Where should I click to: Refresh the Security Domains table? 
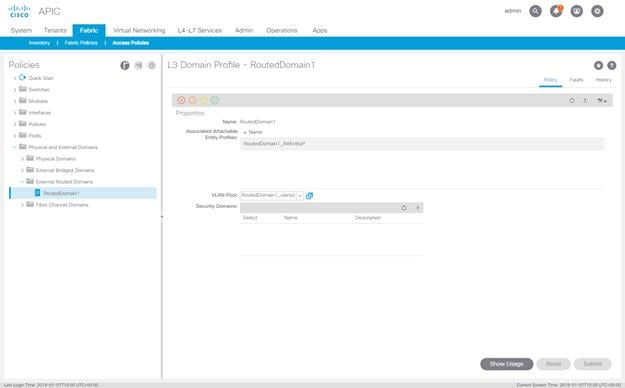[x=404, y=208]
